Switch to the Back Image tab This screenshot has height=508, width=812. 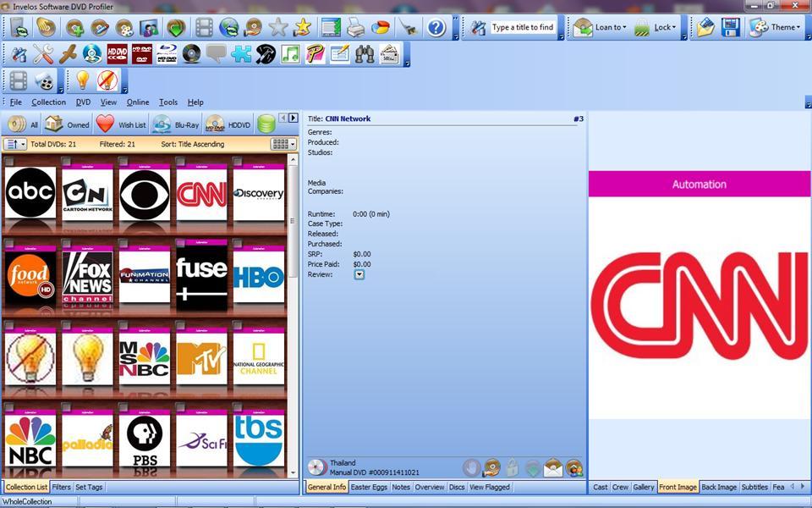coord(719,487)
